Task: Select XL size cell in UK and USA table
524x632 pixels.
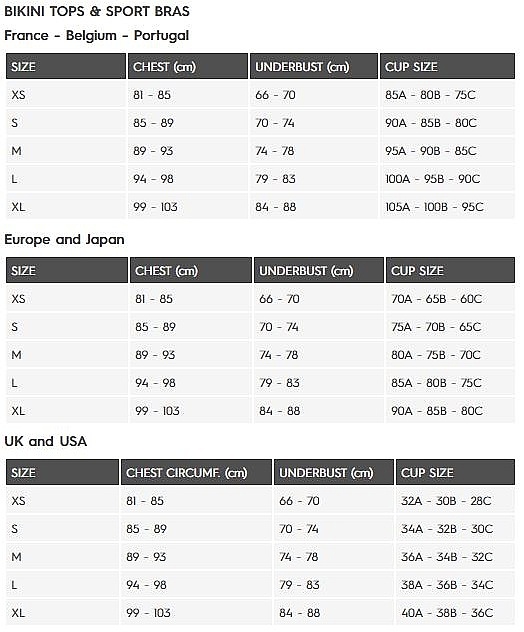Action: tap(62, 613)
